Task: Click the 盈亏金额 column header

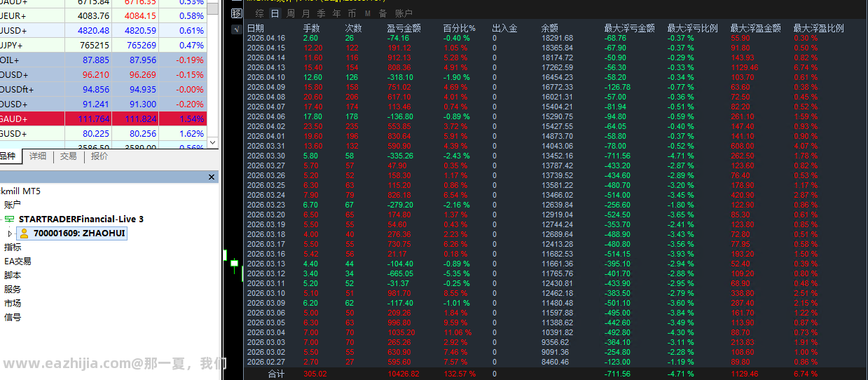Action: (404, 29)
